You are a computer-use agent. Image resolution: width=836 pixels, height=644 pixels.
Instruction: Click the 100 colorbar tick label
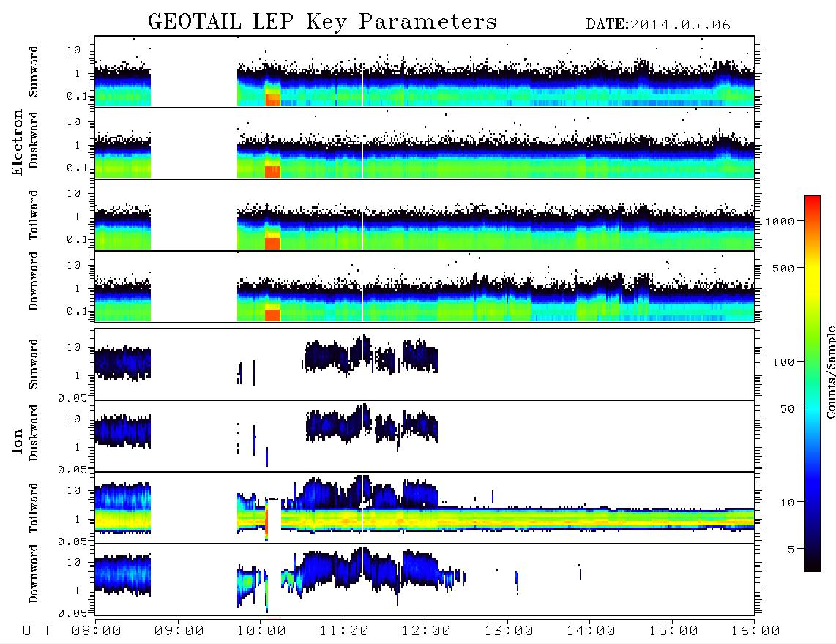coord(783,362)
